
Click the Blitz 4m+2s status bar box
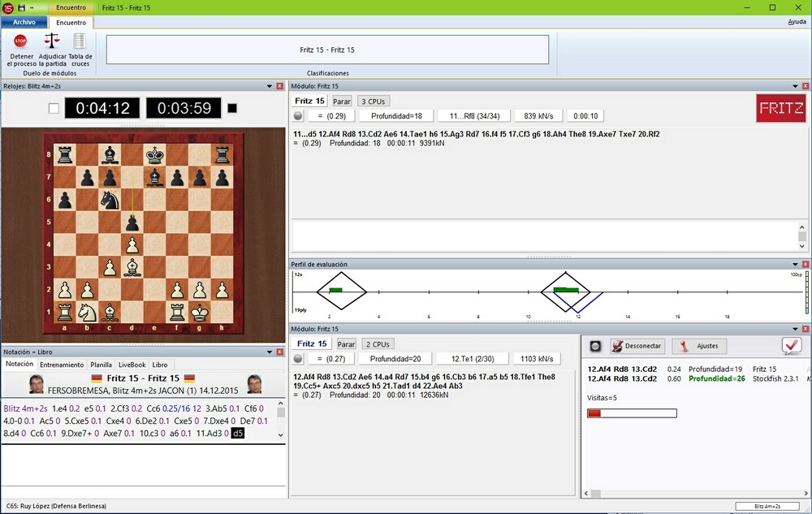[767, 506]
